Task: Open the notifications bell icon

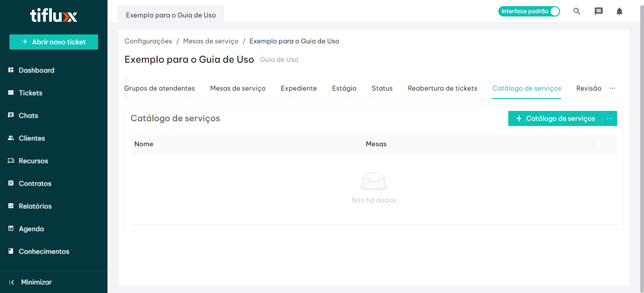Action: click(x=619, y=11)
